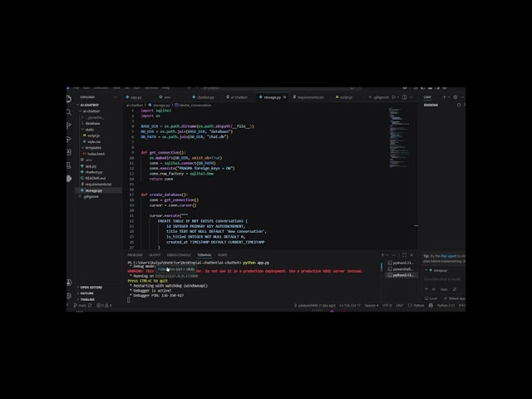
Task: Open editor more actions ellipsis
Action: pos(411,97)
